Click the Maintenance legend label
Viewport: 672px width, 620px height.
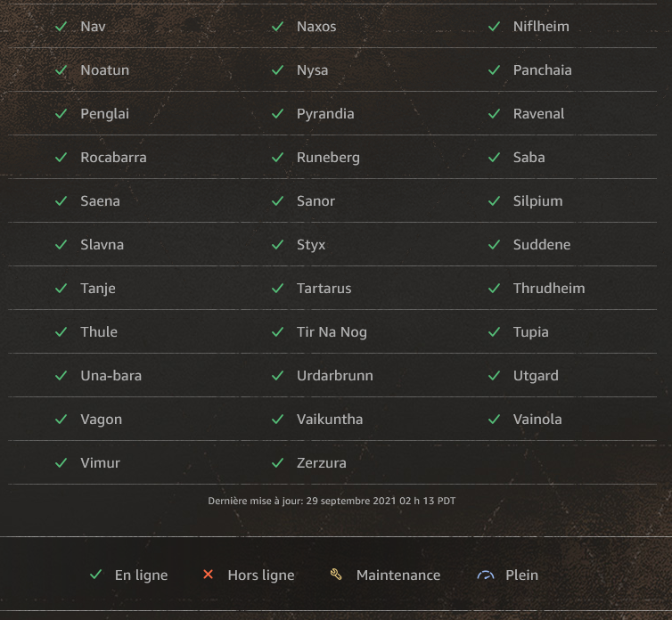coord(398,575)
